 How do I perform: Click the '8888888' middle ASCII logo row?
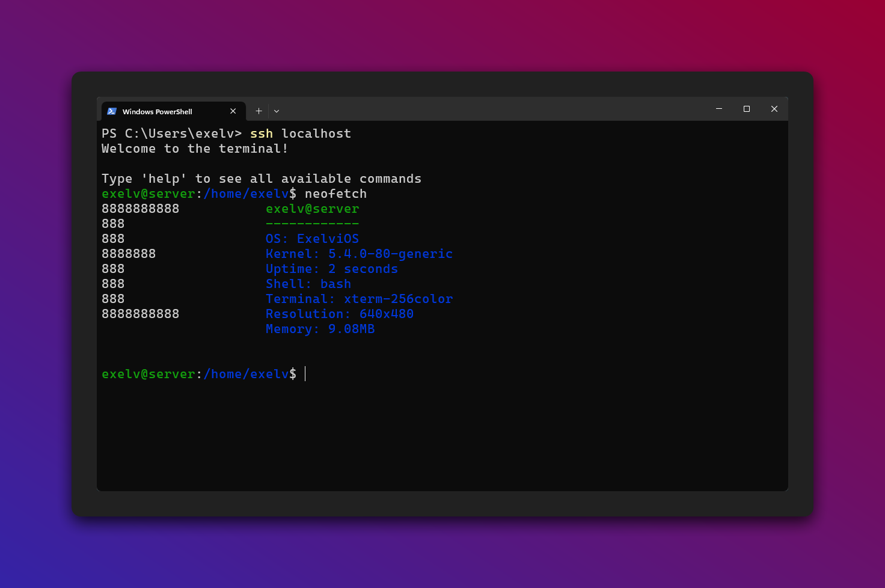(x=129, y=254)
